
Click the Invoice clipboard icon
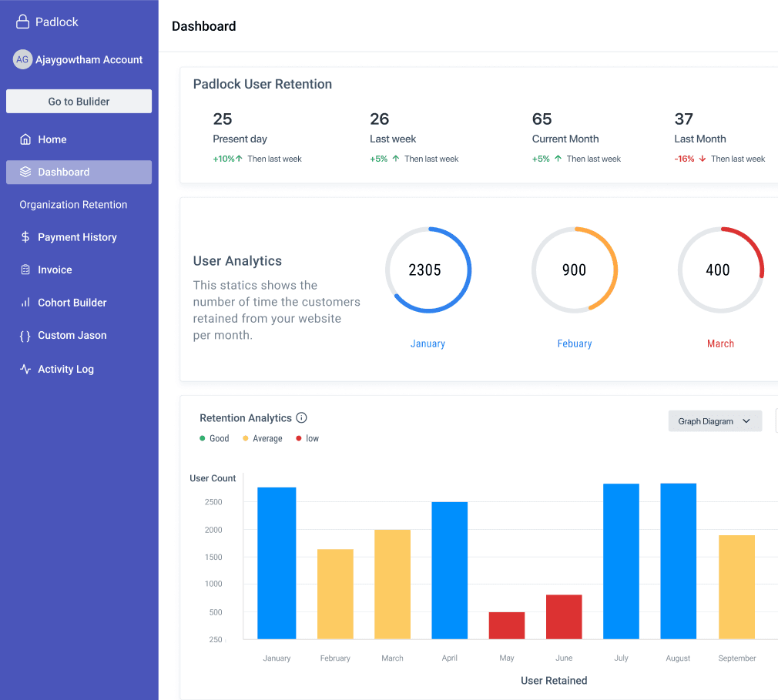(25, 270)
